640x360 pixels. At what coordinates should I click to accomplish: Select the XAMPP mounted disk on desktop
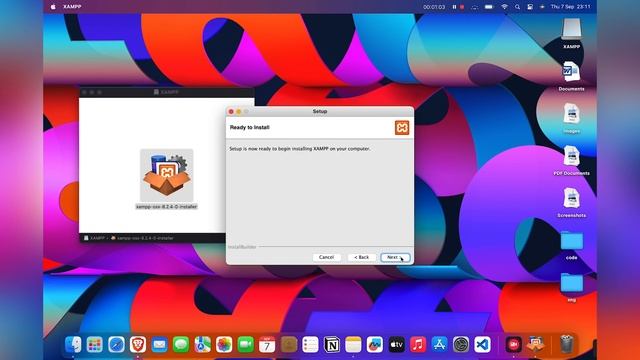(571, 30)
